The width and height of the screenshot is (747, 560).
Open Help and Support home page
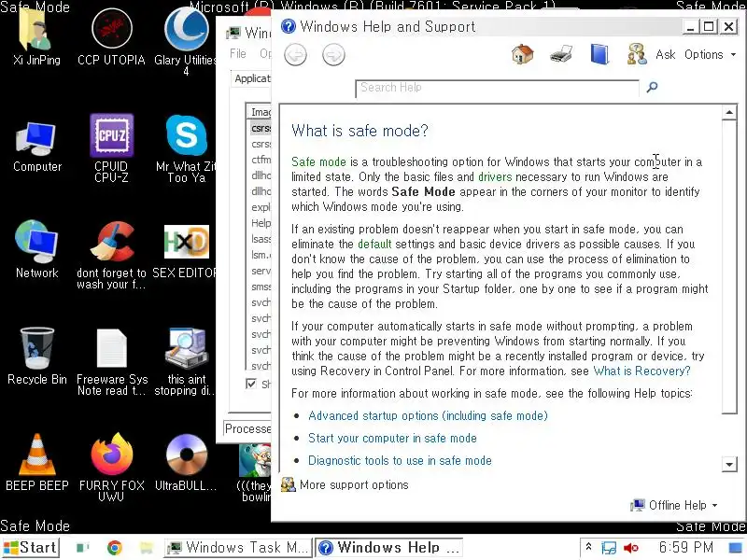[523, 54]
